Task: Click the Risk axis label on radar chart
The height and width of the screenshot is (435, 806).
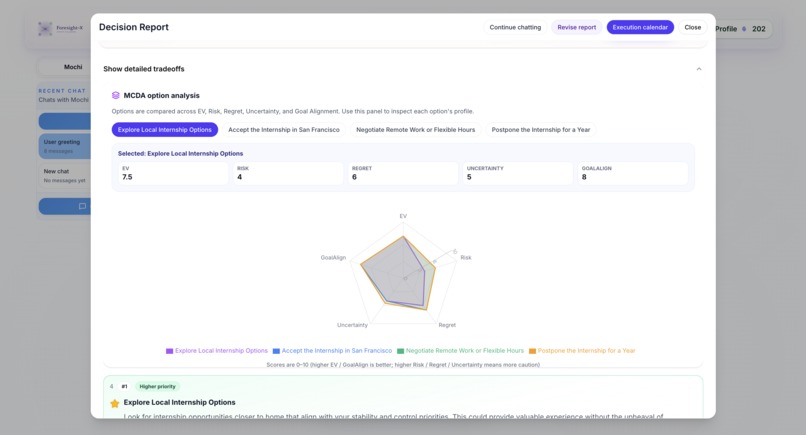Action: tap(466, 258)
